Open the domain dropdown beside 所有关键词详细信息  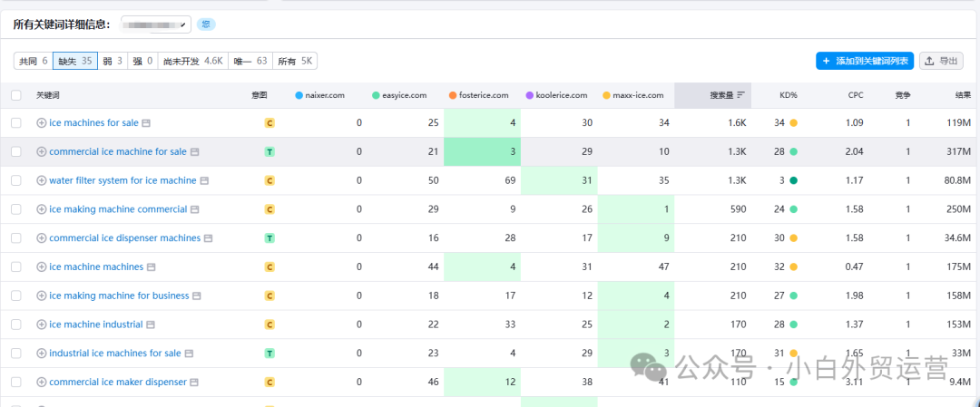[x=156, y=24]
